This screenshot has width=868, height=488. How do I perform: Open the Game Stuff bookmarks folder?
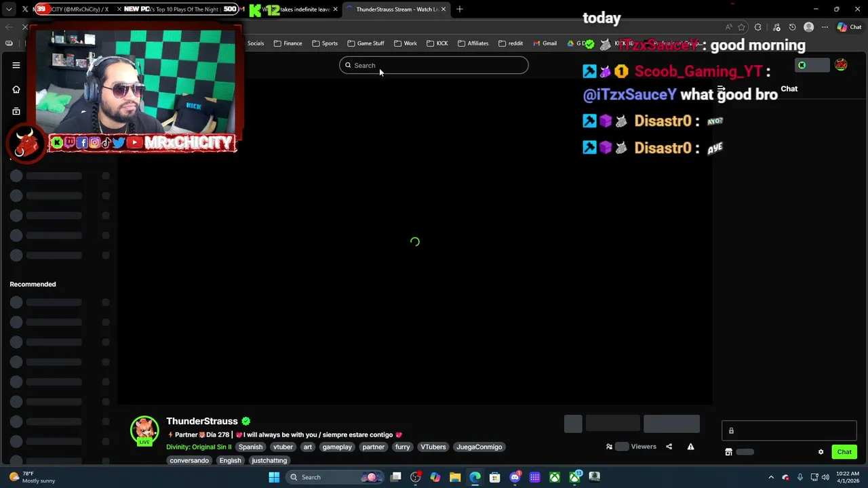pos(366,43)
